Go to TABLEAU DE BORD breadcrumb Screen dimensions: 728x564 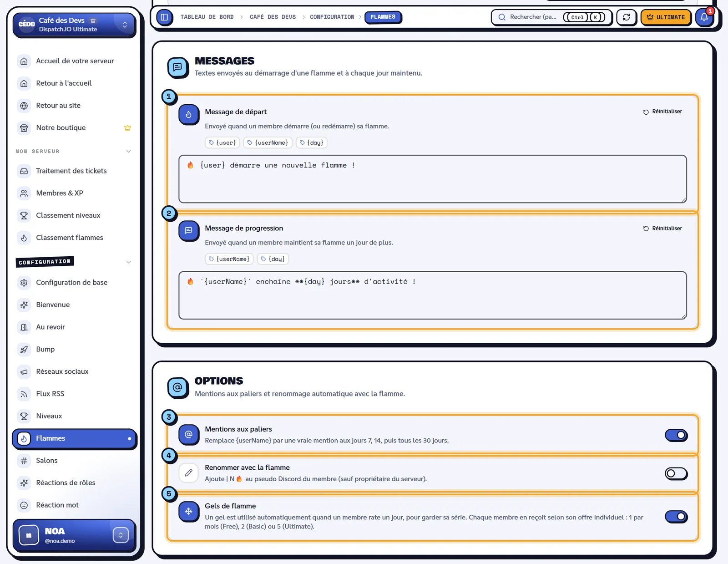(x=207, y=17)
